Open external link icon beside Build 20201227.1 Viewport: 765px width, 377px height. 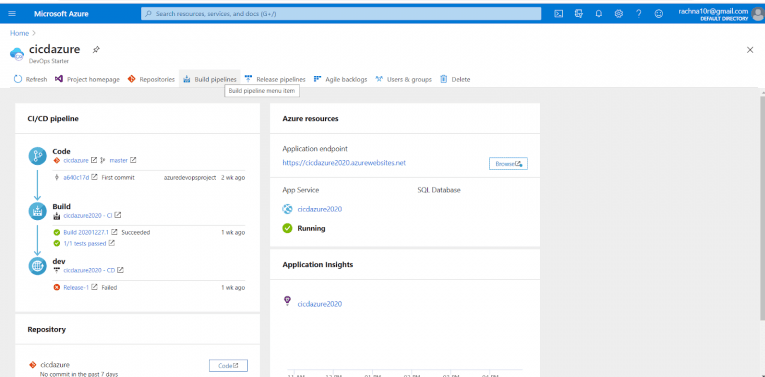[x=115, y=232]
